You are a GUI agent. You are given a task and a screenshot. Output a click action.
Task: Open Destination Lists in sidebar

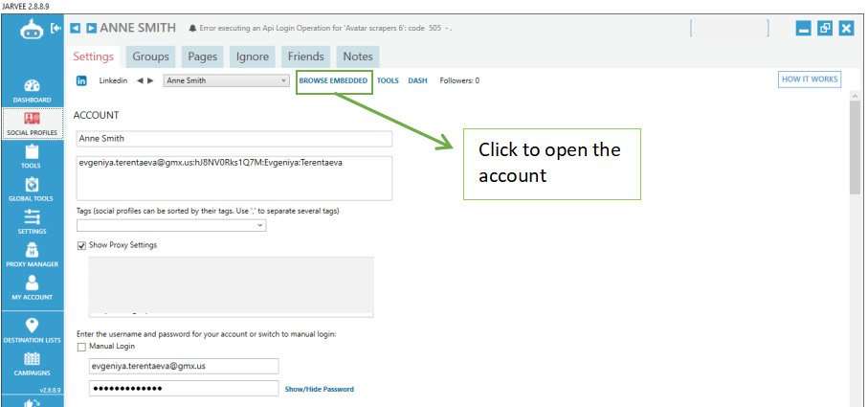(32, 330)
